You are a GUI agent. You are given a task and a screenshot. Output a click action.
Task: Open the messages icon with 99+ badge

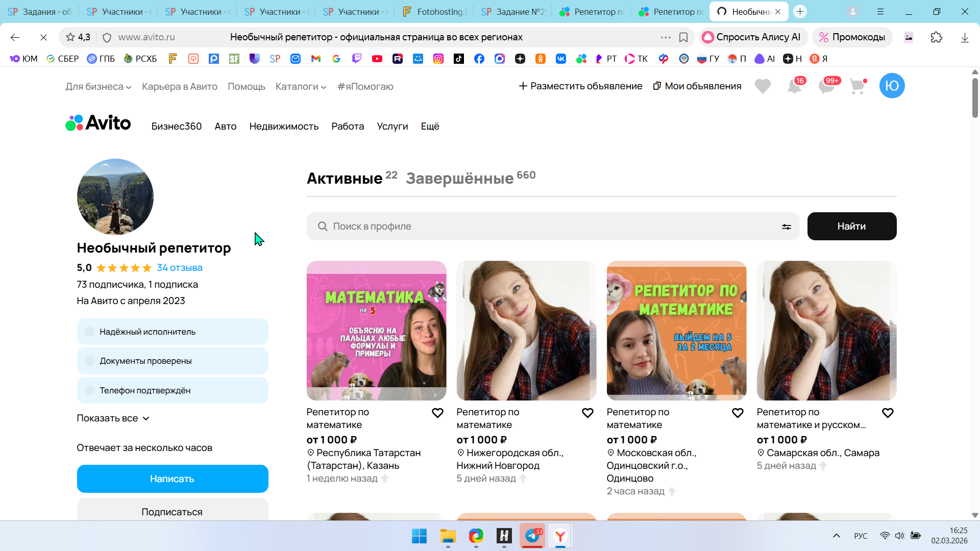point(826,86)
